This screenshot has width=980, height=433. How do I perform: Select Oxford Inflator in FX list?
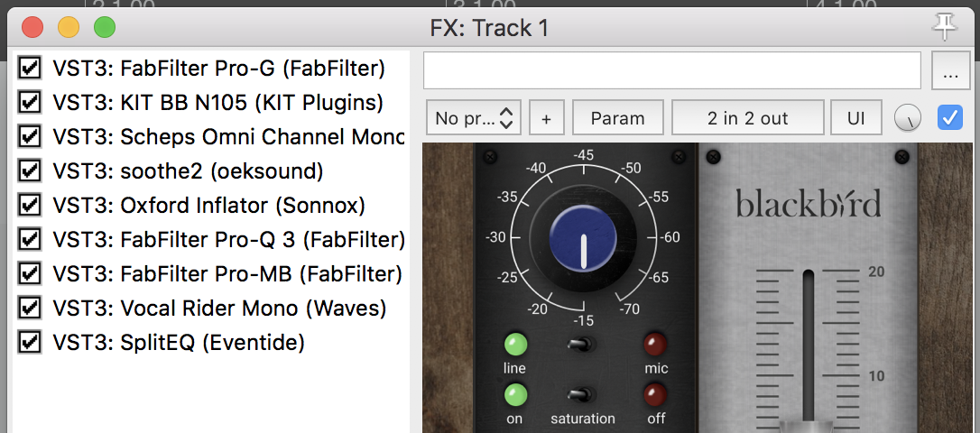click(208, 206)
